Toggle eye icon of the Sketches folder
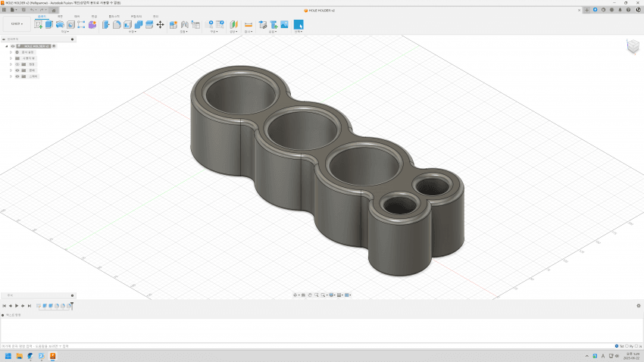Viewport: 644px width, 362px height. 17,76
